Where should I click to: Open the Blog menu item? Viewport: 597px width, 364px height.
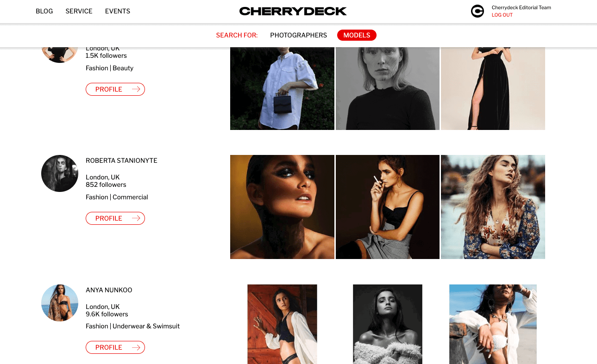[x=44, y=11]
